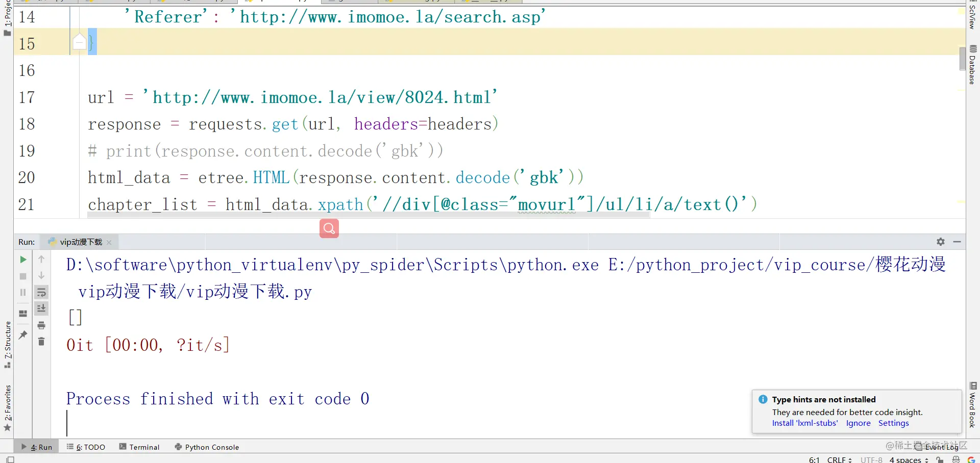
Task: Toggle soft-wrap in run console
Action: [41, 292]
